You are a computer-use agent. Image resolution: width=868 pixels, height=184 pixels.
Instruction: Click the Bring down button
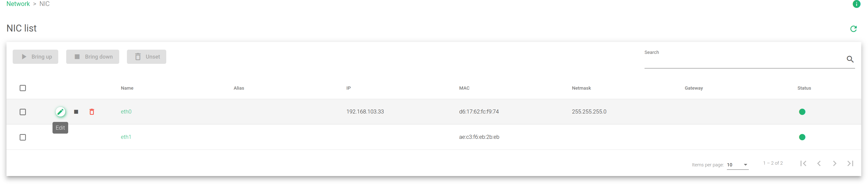point(93,57)
